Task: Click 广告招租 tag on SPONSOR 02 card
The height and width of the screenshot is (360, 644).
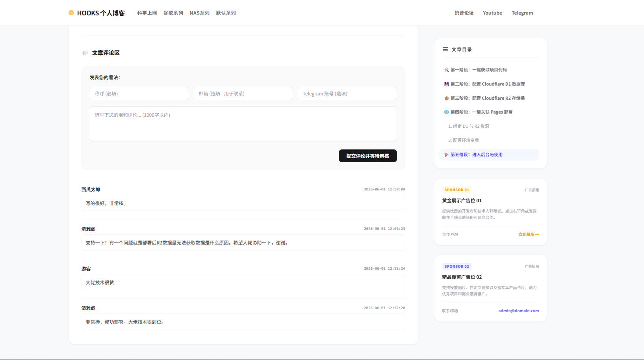Action: [532, 267]
